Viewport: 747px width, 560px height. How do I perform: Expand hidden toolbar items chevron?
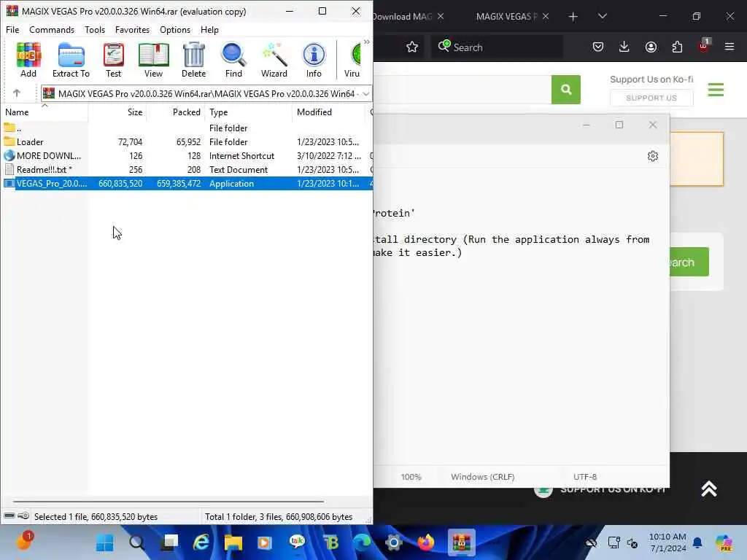[366, 42]
